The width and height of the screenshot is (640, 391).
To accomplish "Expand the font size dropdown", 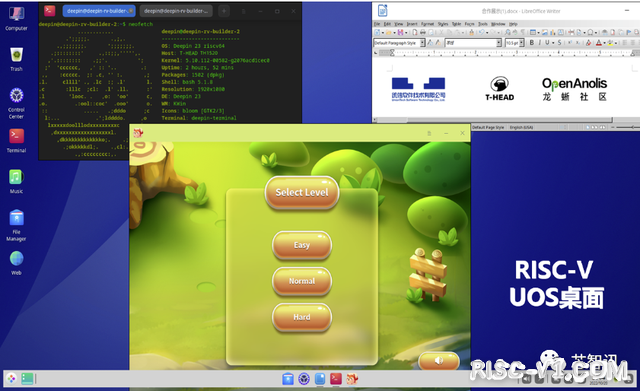I will click(522, 43).
